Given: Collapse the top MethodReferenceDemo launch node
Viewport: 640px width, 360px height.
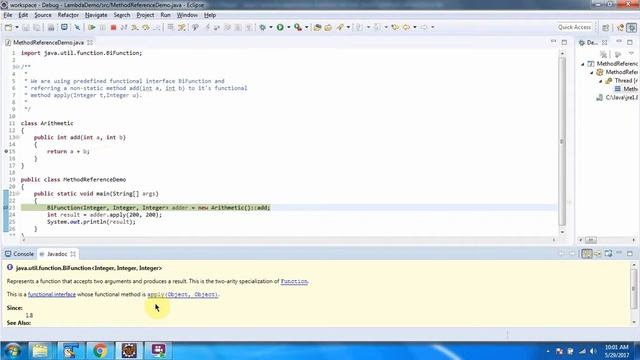Looking at the screenshot, I should tap(583, 64).
